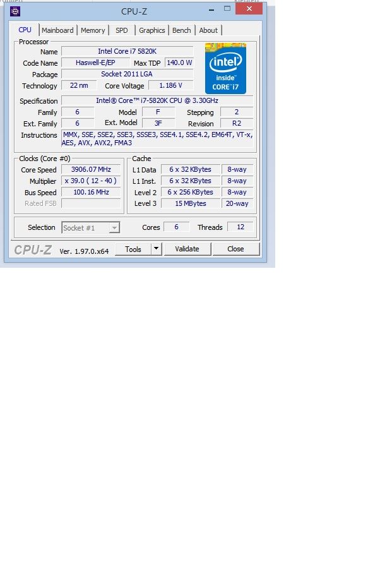Viewport: 392px width, 564px height.
Task: Click the Code Name value 'Haswell-E/EP'
Action: click(x=95, y=63)
